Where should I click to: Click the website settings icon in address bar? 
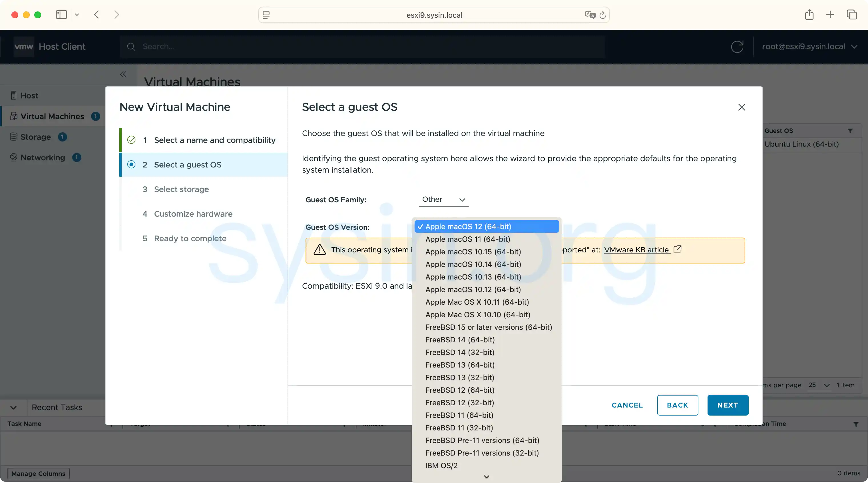coord(266,15)
